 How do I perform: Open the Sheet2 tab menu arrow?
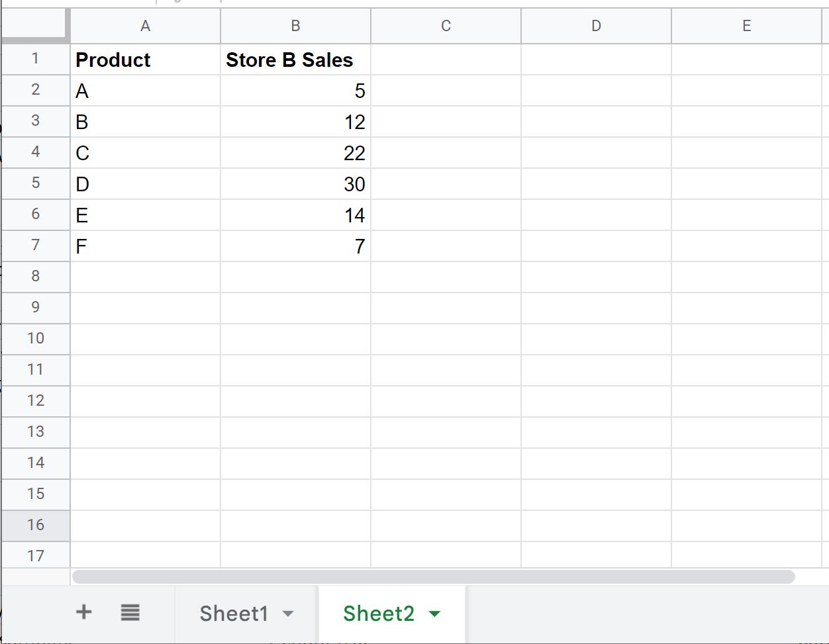pos(434,614)
